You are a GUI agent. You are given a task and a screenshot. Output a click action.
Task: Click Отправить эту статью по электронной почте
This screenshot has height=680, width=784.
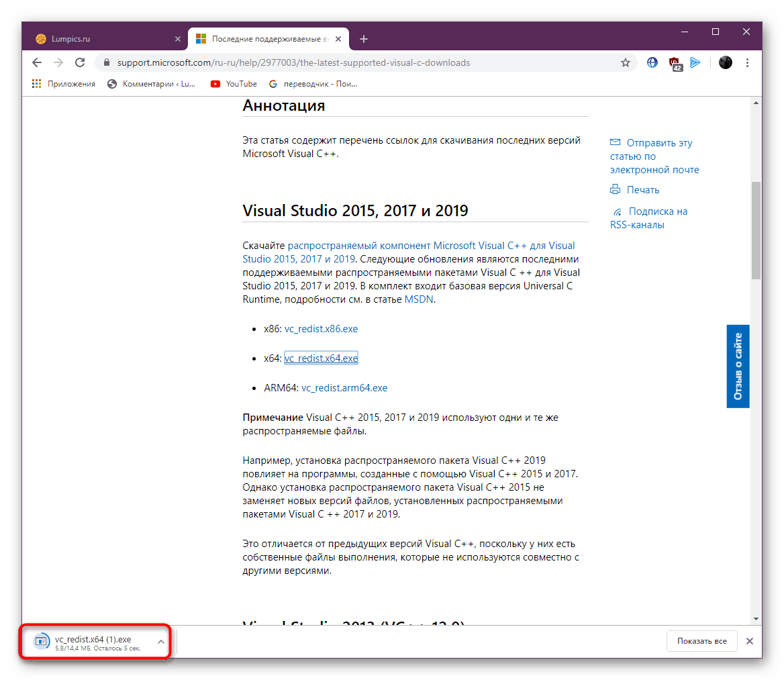(654, 156)
